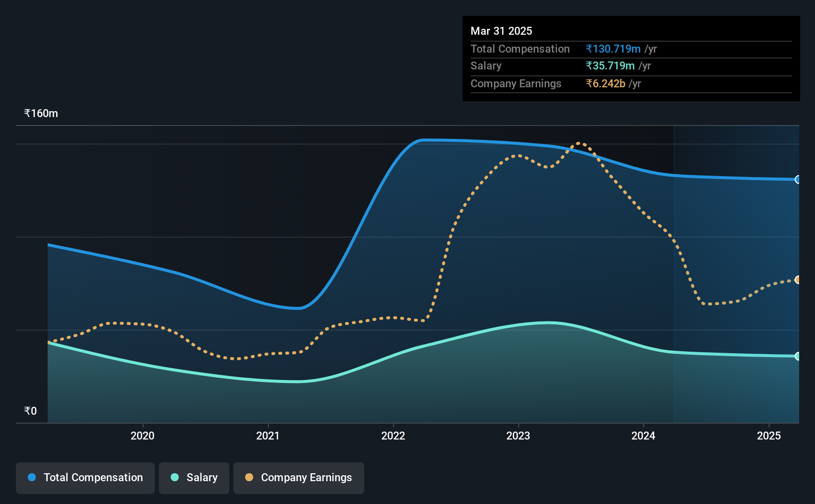Click the teal Salary legend dot
815x504 pixels.
175,477
